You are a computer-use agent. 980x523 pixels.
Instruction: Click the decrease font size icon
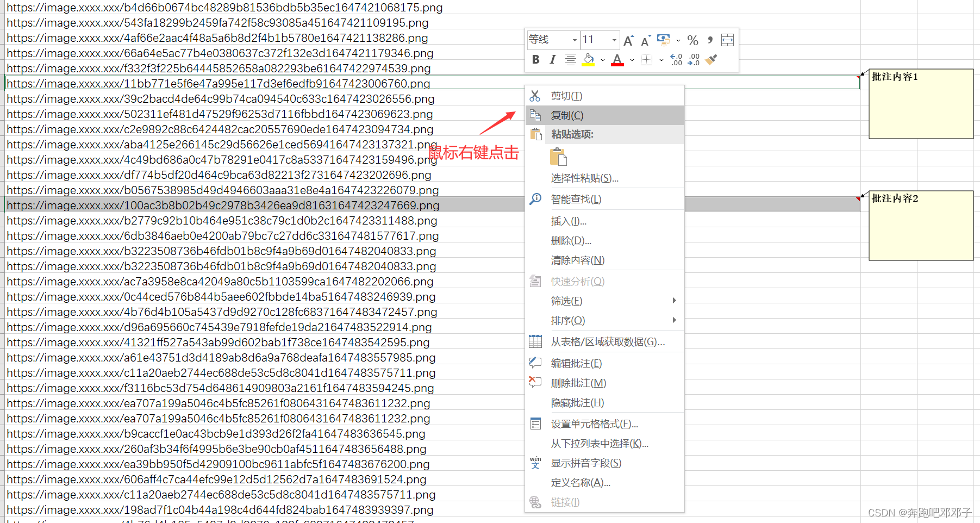click(x=646, y=40)
